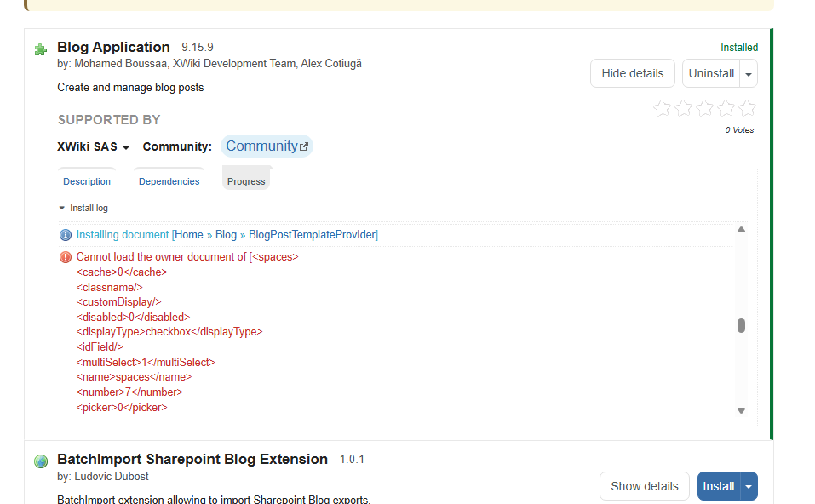The image size is (815, 504).
Task: Click the globe icon beside BatchImport Sharepoint Blog Extension
Action: (40, 461)
